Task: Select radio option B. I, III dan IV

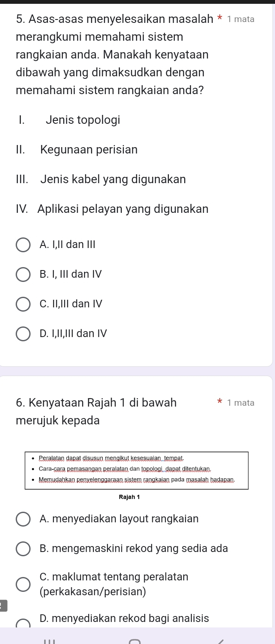Action: coord(23,275)
